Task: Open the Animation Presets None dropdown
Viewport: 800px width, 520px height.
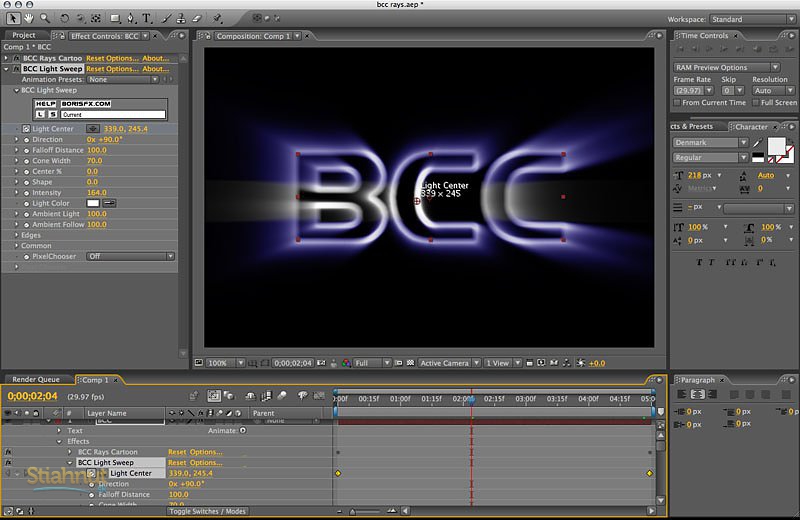Action: [x=123, y=80]
